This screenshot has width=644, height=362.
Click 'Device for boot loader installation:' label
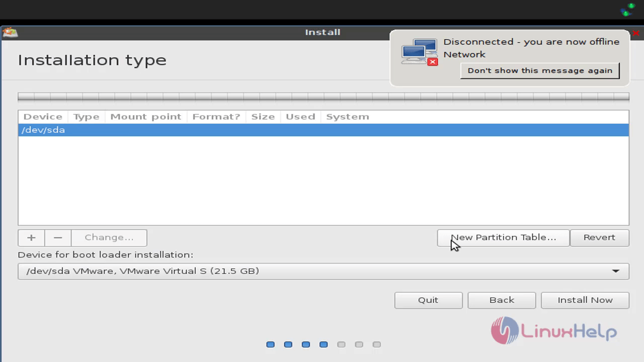pos(105,255)
